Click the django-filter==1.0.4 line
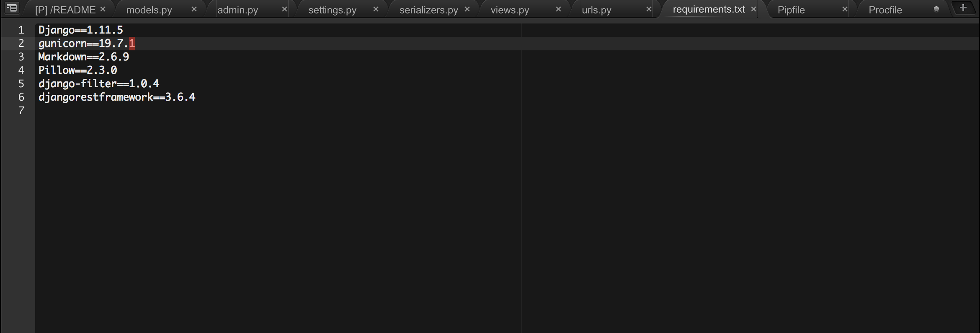Viewport: 980px width, 333px height. [x=99, y=83]
